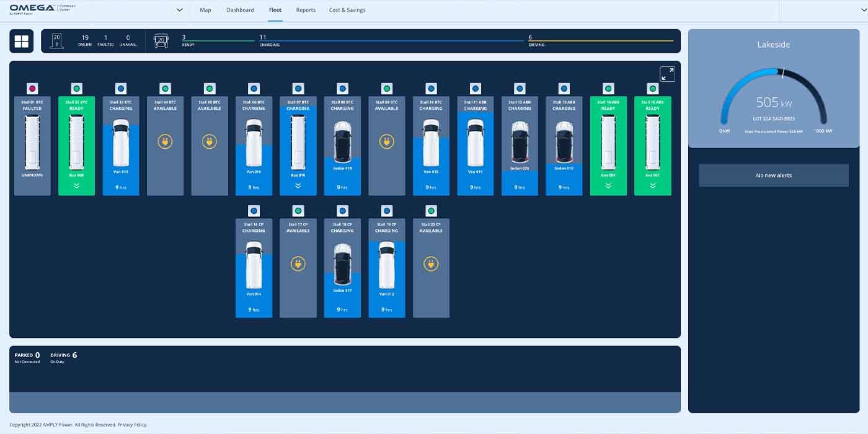Expand details chevron under Bus 008
The image size is (868, 434).
(77, 185)
